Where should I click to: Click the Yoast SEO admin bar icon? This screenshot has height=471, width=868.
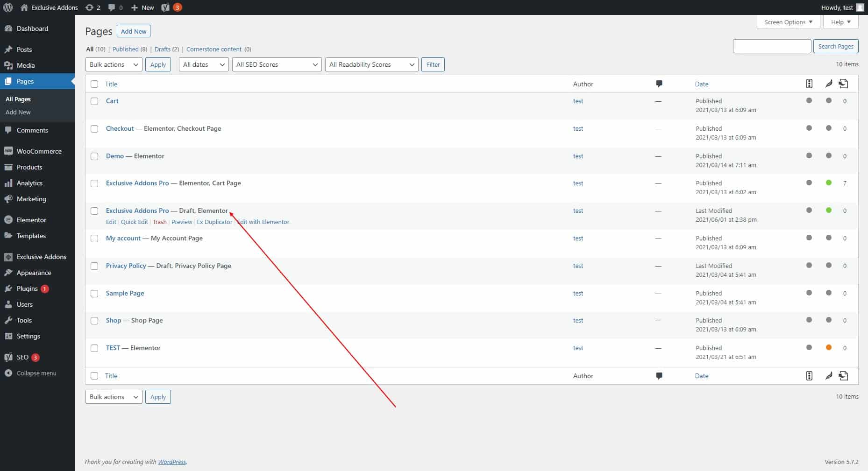[x=165, y=7]
